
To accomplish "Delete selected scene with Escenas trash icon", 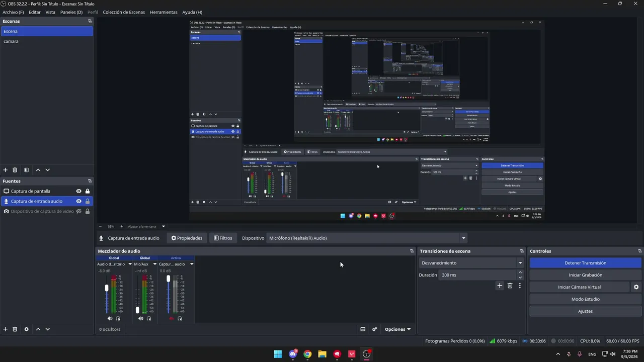I will (15, 170).
